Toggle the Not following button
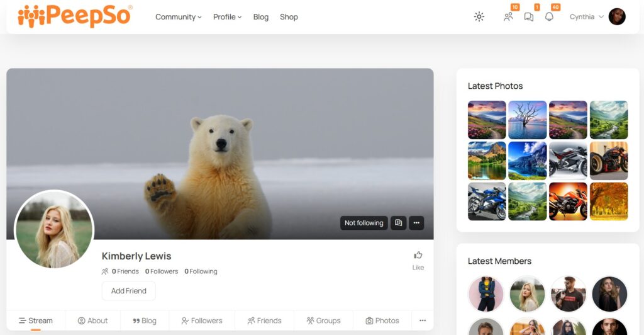The height and width of the screenshot is (335, 644). pos(364,223)
